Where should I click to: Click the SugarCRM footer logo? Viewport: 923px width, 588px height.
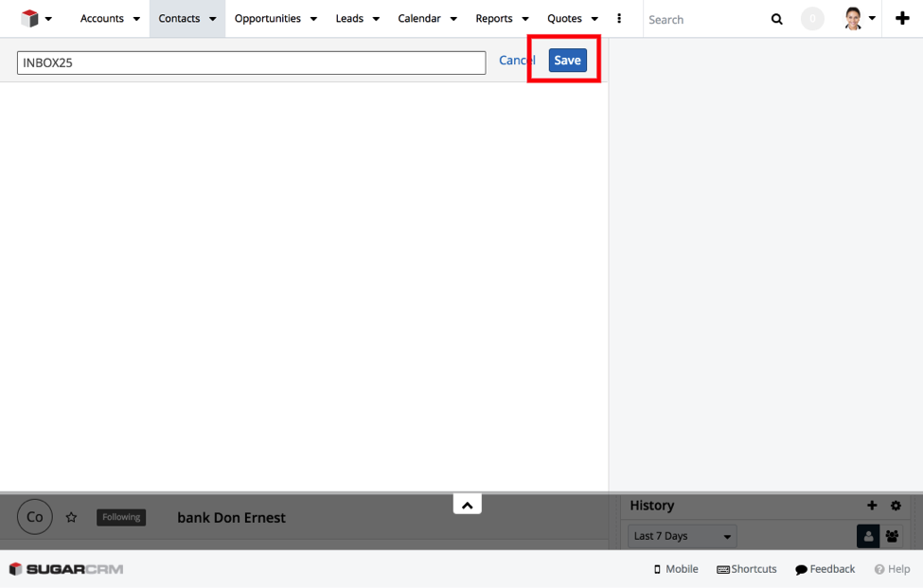pos(66,569)
